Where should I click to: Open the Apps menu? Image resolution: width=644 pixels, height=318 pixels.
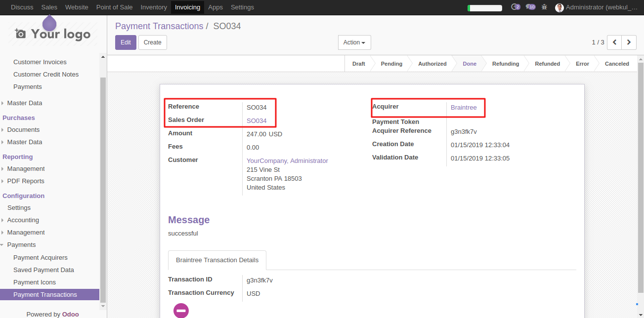tap(215, 7)
